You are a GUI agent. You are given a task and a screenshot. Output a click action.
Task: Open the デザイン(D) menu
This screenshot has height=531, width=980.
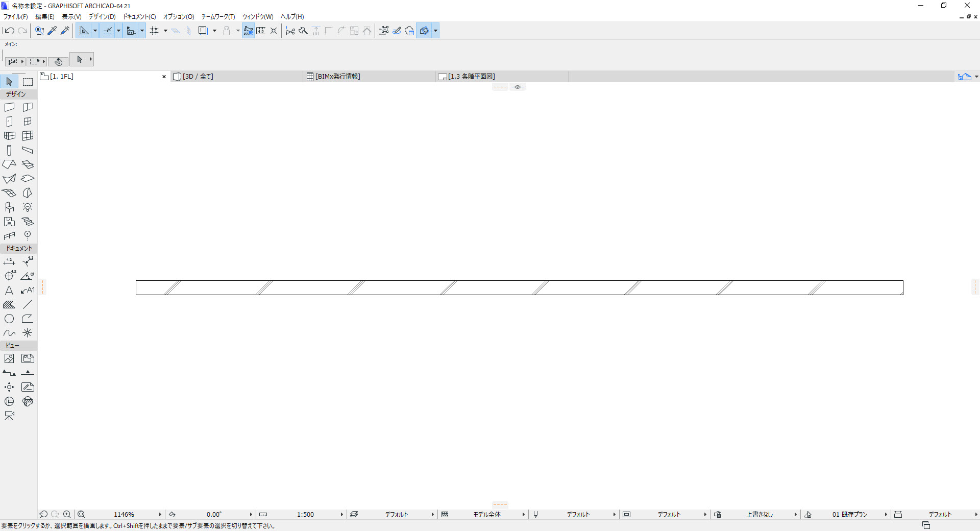click(102, 17)
